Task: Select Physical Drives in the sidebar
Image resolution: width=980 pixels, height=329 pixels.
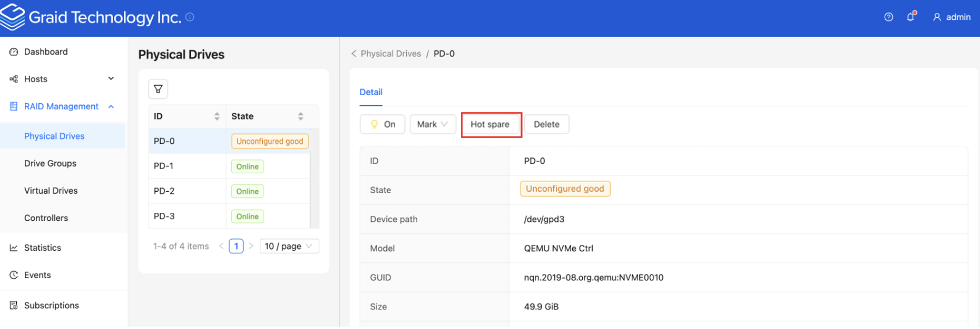Action: pyautogui.click(x=54, y=136)
